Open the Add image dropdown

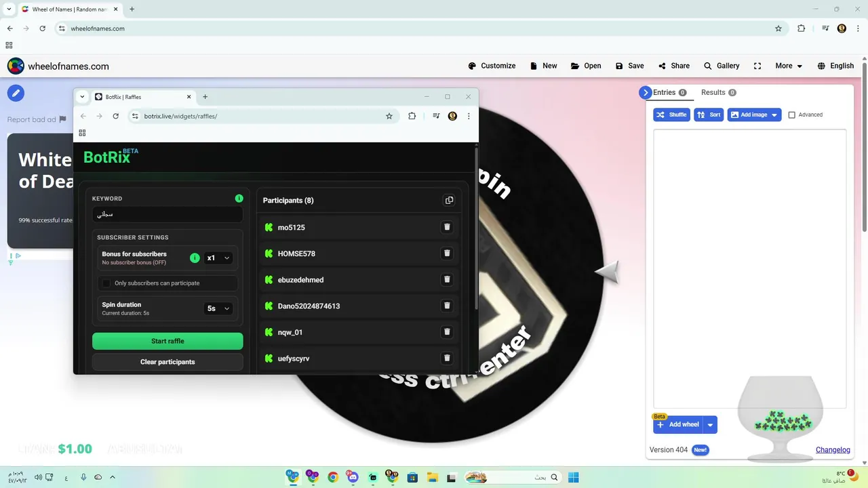tap(754, 115)
